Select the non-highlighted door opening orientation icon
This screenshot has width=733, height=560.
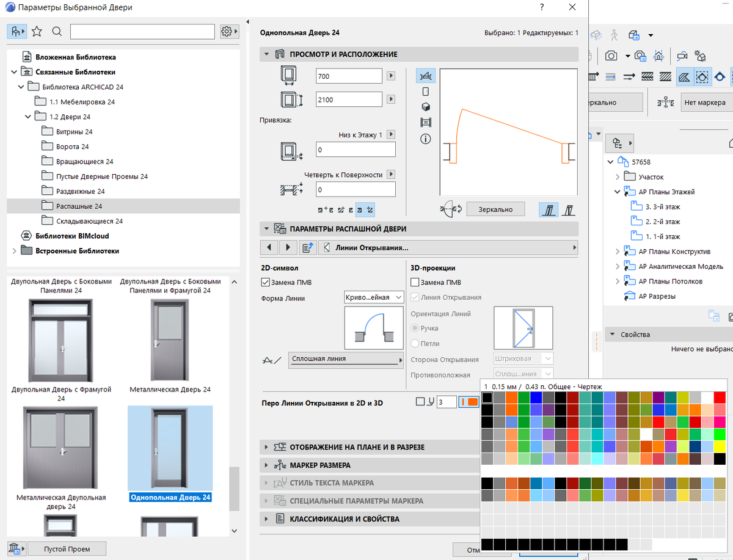click(x=569, y=209)
